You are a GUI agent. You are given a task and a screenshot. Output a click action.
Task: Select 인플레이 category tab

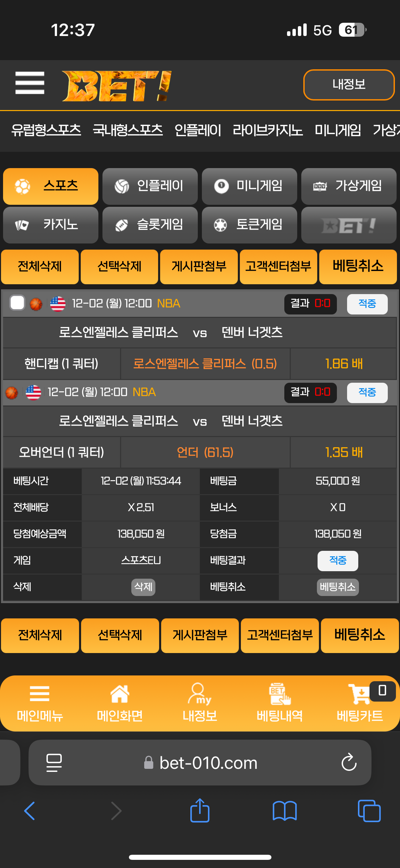click(x=150, y=186)
